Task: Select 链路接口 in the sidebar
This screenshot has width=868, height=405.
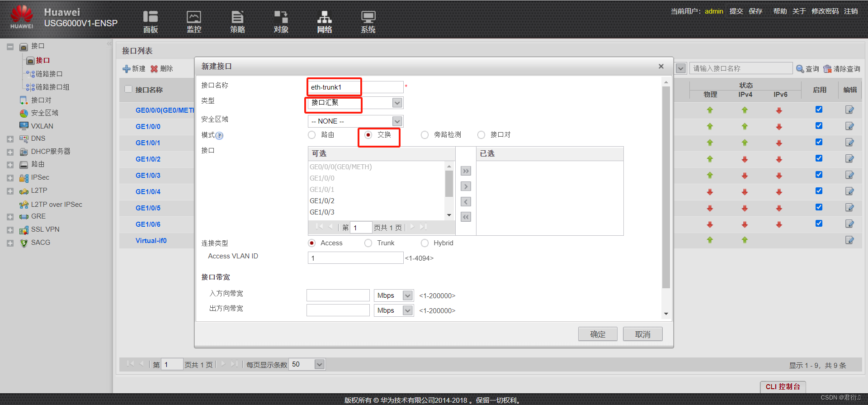Action: pyautogui.click(x=49, y=74)
